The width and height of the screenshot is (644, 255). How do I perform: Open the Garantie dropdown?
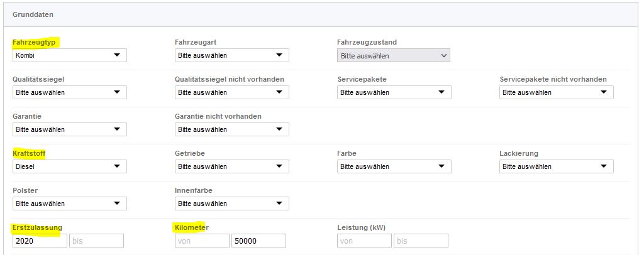point(69,129)
